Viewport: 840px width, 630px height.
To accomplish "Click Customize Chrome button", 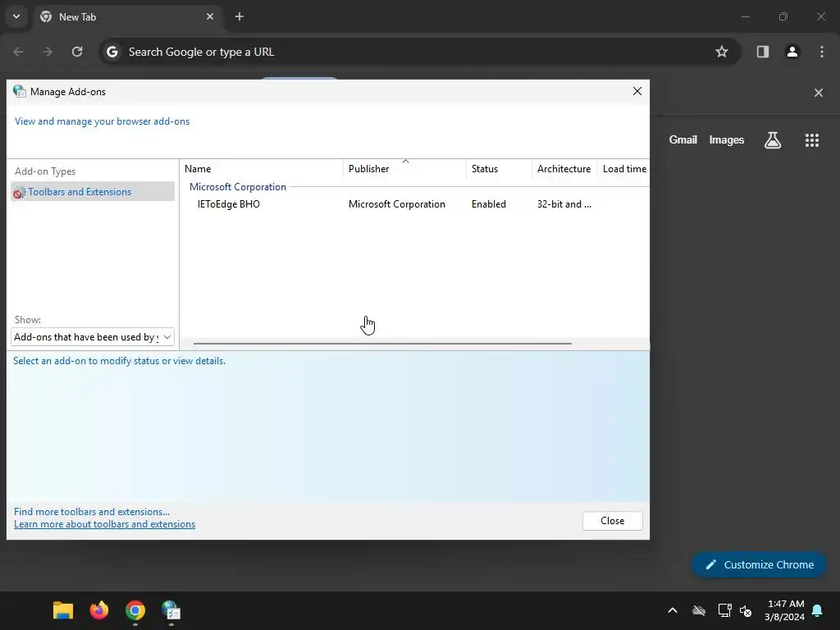I will [x=759, y=564].
